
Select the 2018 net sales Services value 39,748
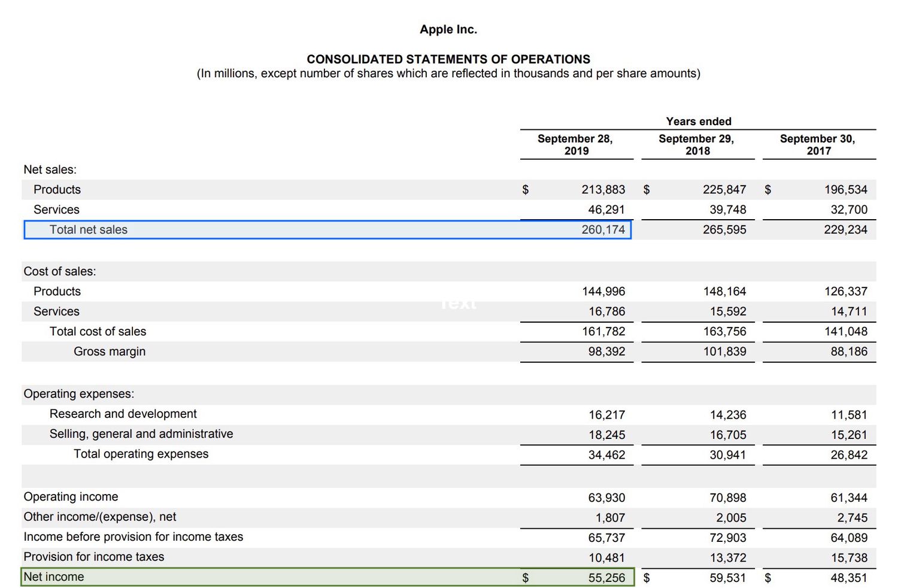[x=728, y=210]
